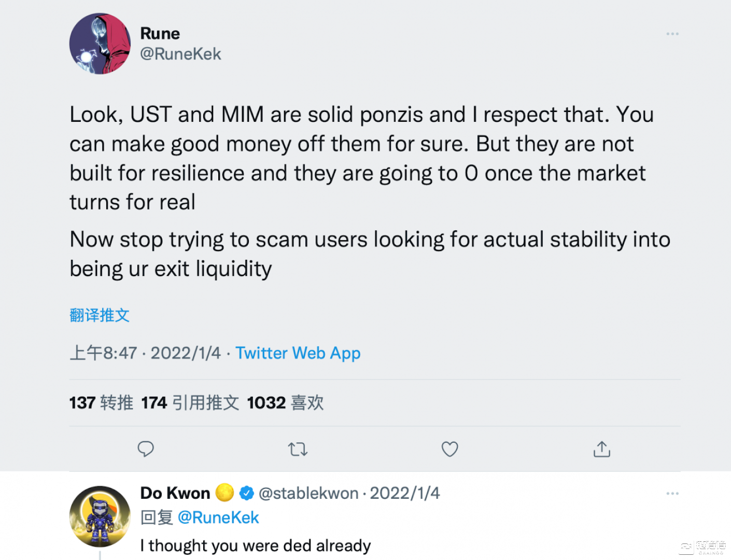Screen dimensions: 731x560
Task: View the 174 引用推文 quote tweets
Action: (190, 403)
